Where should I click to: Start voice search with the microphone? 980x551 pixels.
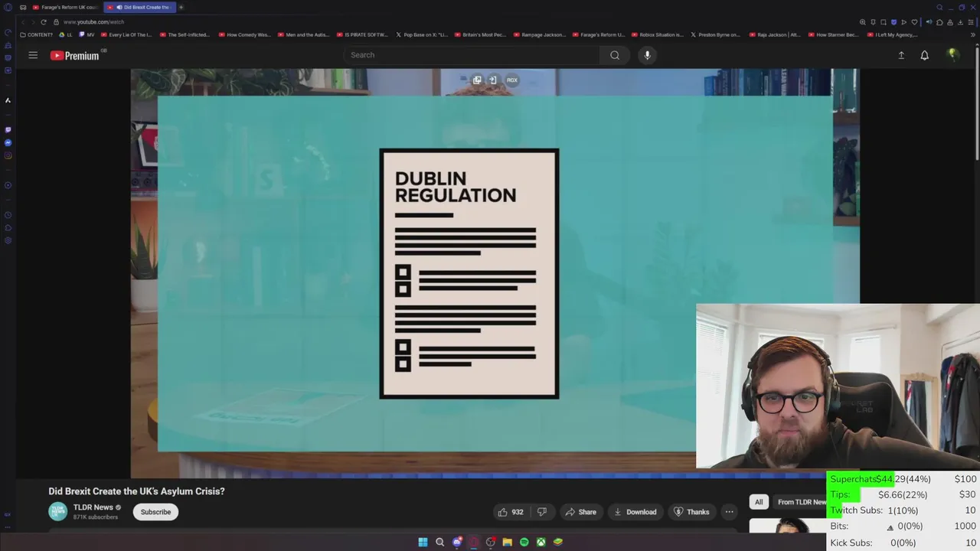[647, 55]
